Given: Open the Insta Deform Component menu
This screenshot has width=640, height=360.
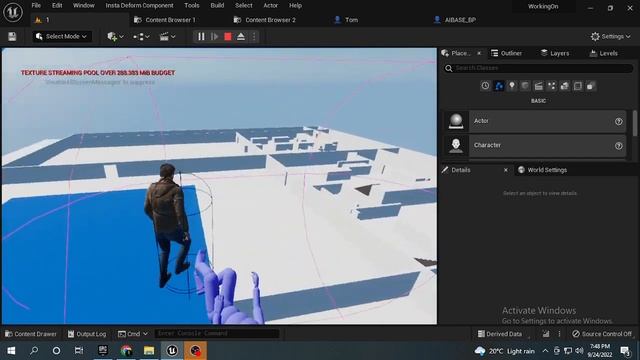Looking at the screenshot, I should (139, 6).
